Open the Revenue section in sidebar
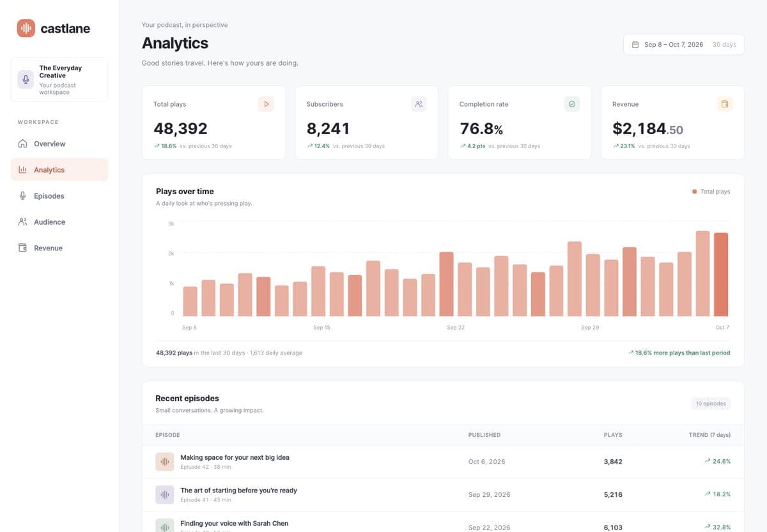The height and width of the screenshot is (532, 767). 59,248
